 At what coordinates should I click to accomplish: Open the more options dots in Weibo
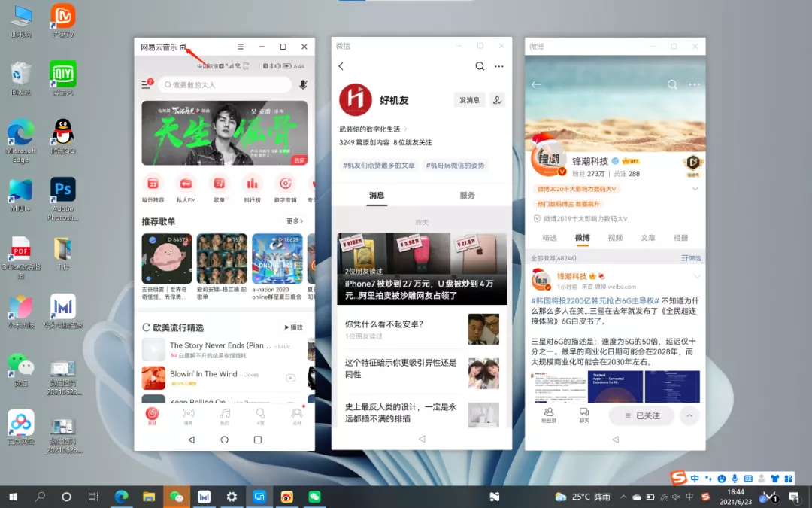[x=695, y=84]
